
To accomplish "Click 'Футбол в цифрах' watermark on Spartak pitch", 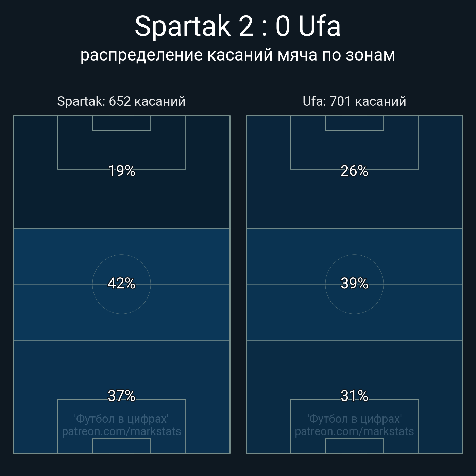I will point(121,419).
